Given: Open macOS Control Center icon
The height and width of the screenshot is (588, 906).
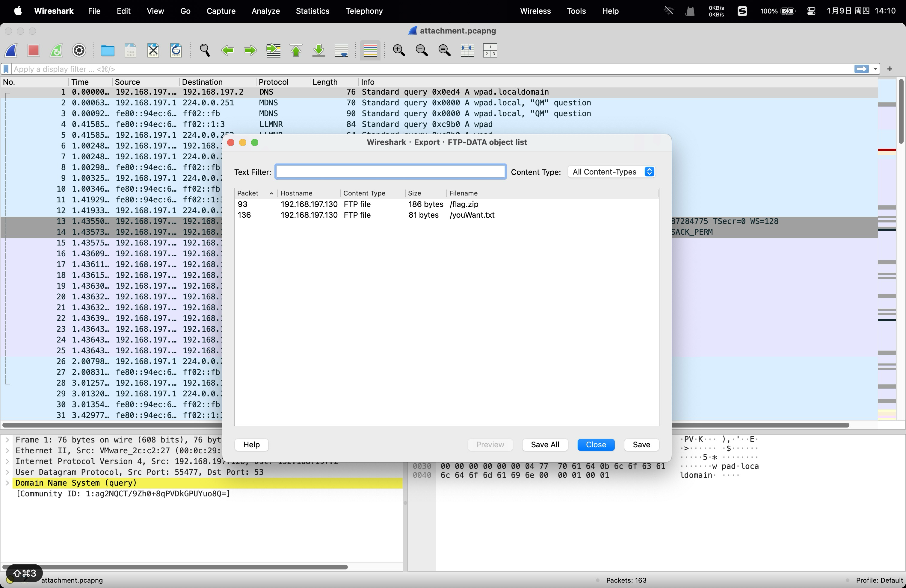Looking at the screenshot, I should pyautogui.click(x=811, y=11).
